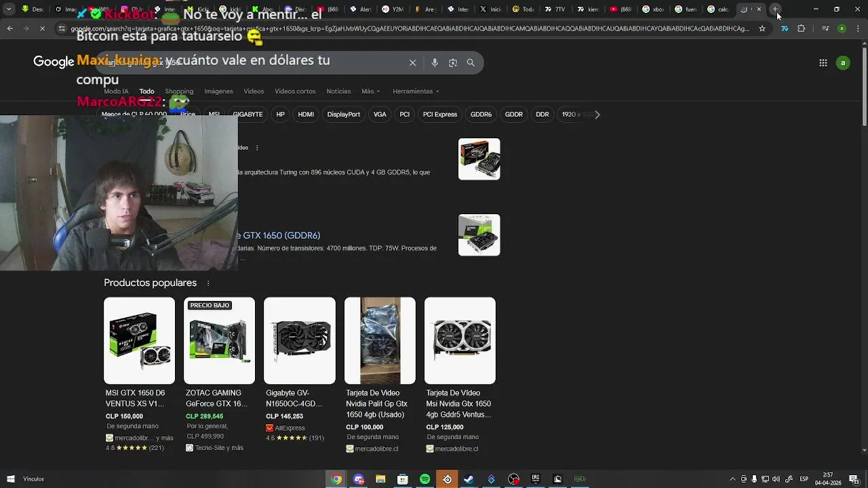This screenshot has height=488, width=868.
Task: Open a new browser tab
Action: tap(775, 9)
